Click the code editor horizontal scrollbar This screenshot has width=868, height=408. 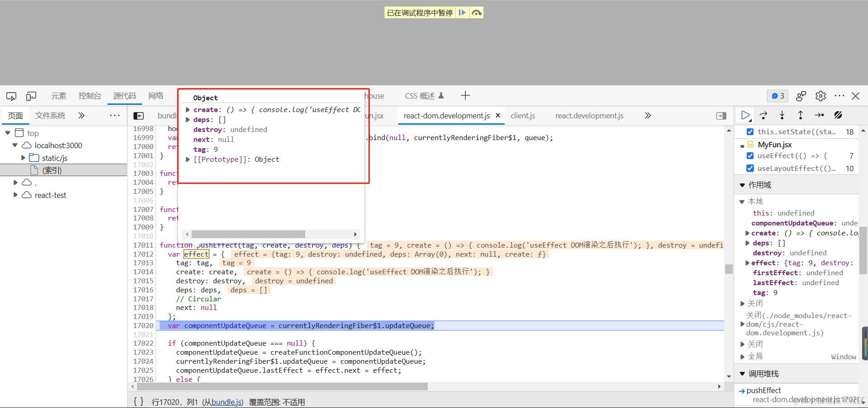(x=282, y=387)
